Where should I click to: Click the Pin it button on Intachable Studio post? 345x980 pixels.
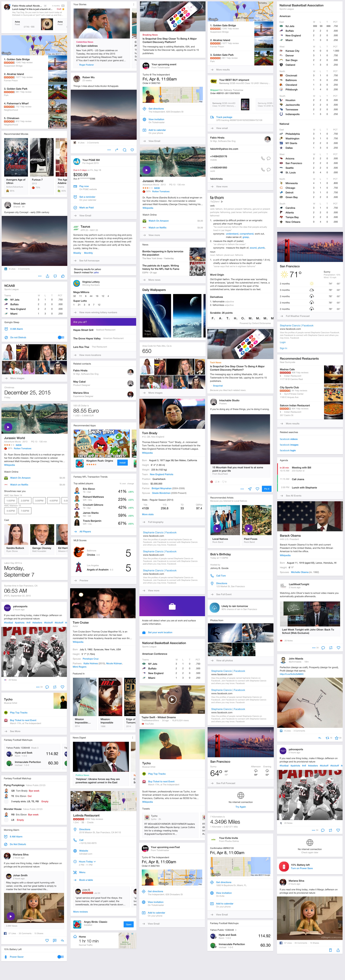click(x=267, y=489)
